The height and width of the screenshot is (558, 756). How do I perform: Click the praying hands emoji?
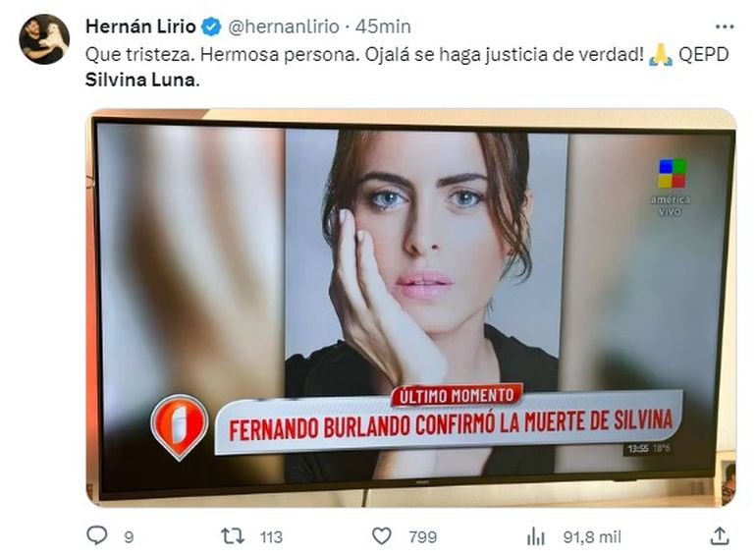(x=661, y=54)
